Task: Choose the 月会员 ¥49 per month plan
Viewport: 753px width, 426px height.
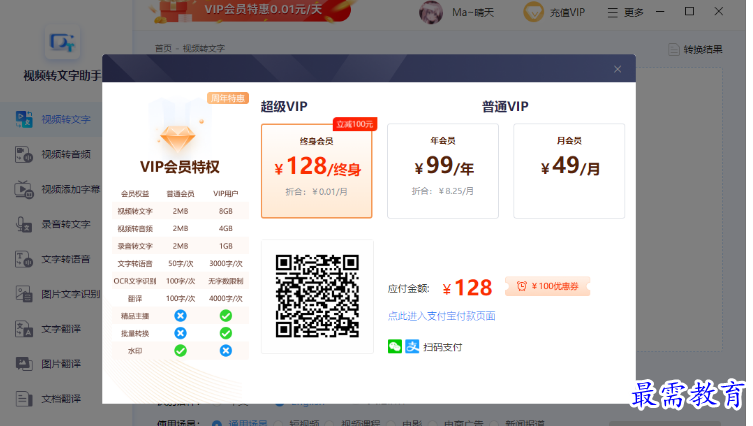Action: click(x=569, y=171)
